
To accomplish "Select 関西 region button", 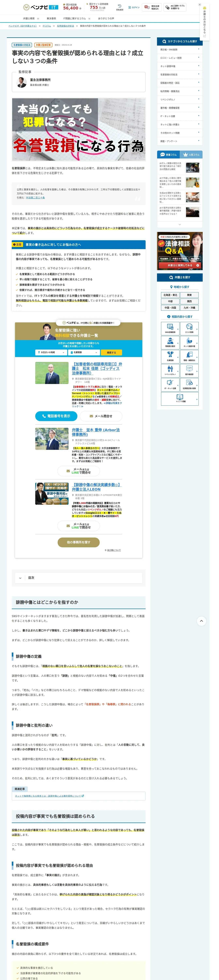I will pyautogui.click(x=189, y=301).
